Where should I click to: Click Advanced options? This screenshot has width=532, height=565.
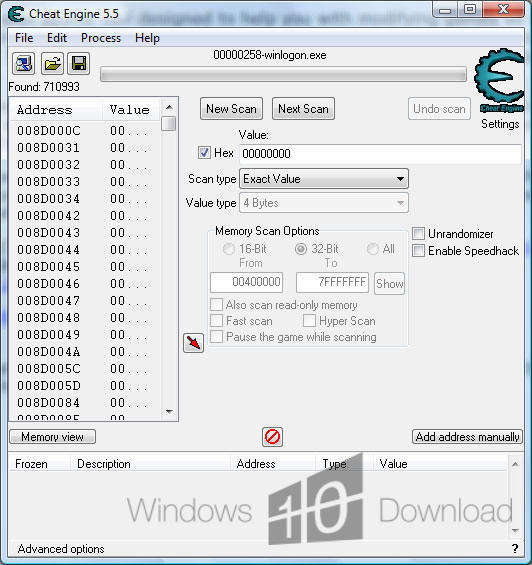click(61, 549)
